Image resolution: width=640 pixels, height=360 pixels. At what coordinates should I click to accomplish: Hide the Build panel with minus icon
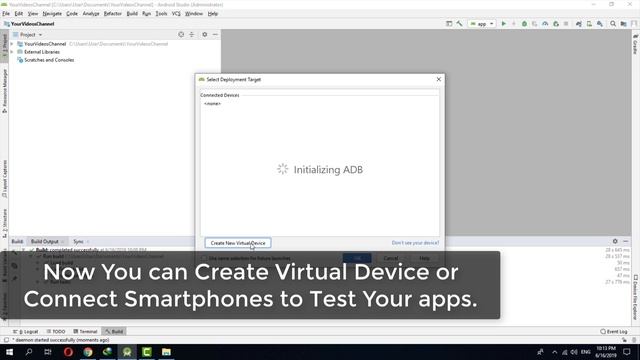pyautogui.click(x=626, y=242)
